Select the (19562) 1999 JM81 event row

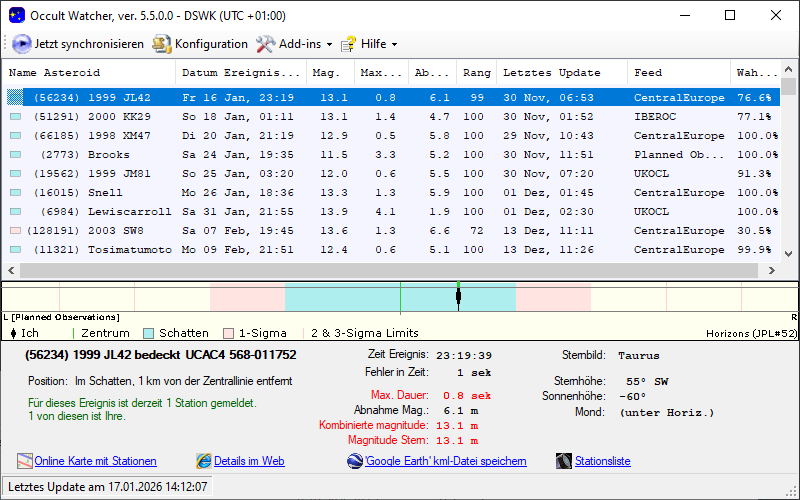click(x=393, y=173)
